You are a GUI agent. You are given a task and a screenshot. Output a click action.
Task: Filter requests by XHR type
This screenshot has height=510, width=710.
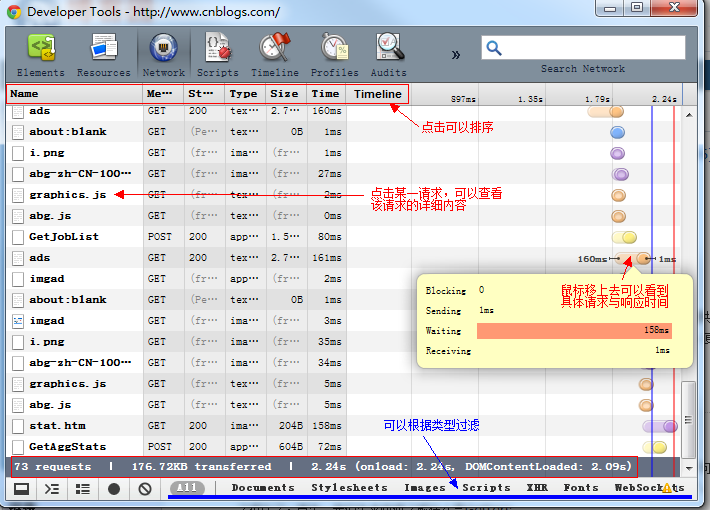537,488
